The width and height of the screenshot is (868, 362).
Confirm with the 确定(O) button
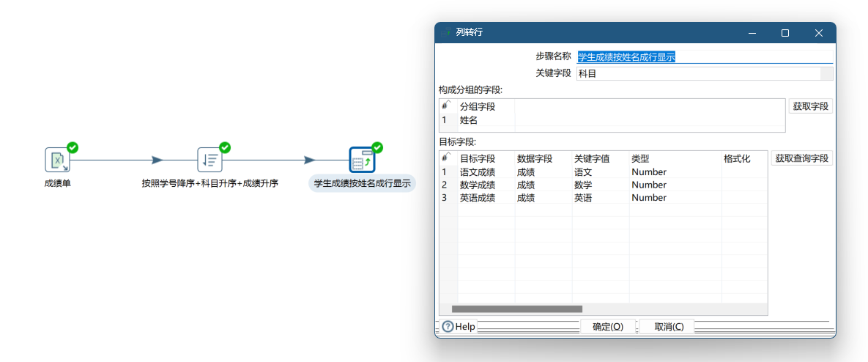(608, 327)
